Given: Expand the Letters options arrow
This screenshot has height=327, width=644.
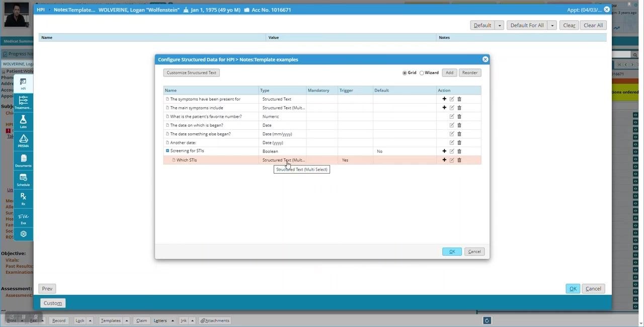Looking at the screenshot, I should tap(173, 320).
